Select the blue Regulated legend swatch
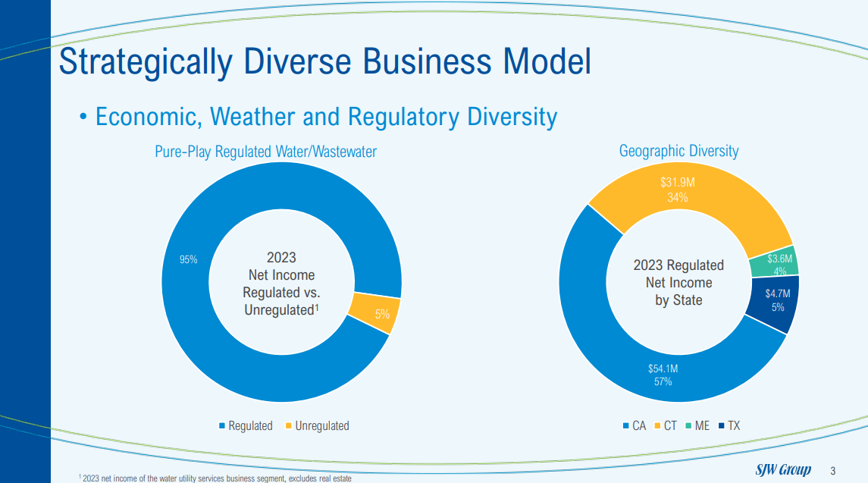This screenshot has height=483, width=868. (x=222, y=426)
